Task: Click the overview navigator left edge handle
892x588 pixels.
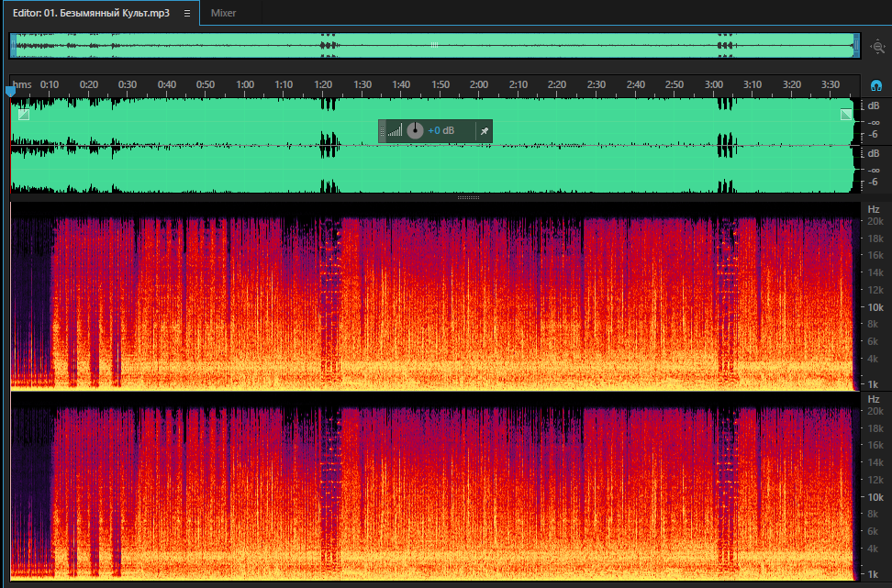Action: click(13, 46)
